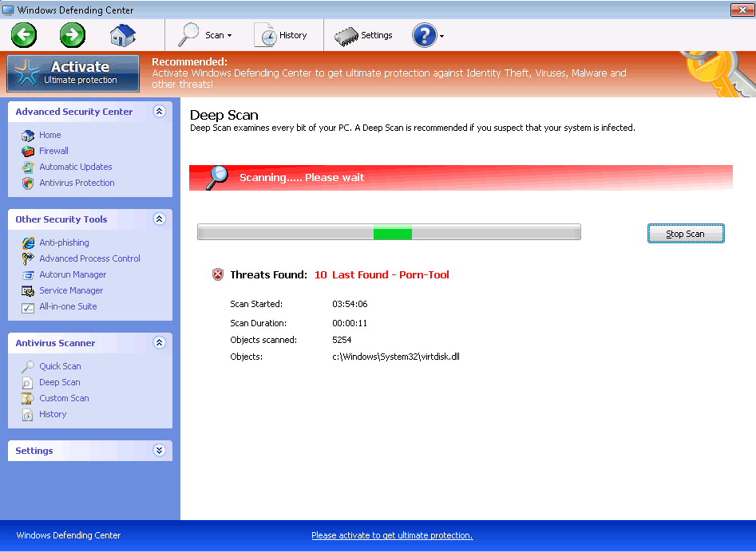
Task: Open Settings from the toolbar
Action: 363,35
